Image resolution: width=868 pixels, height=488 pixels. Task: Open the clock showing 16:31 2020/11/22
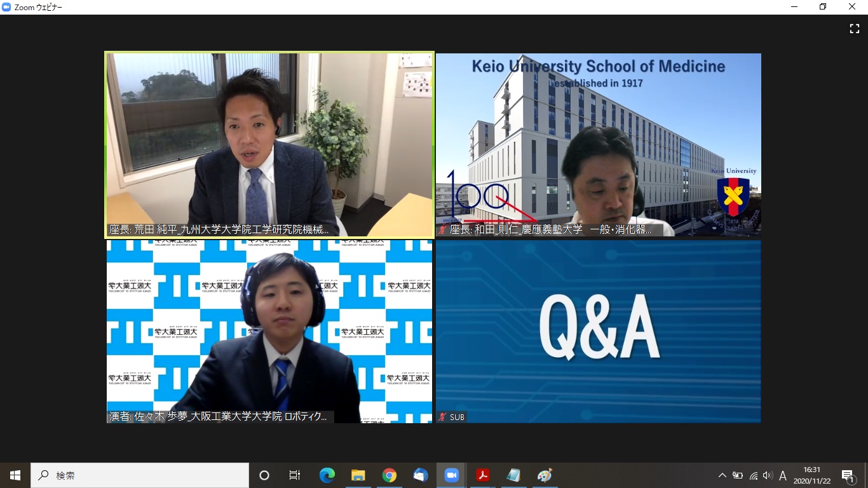coord(811,475)
